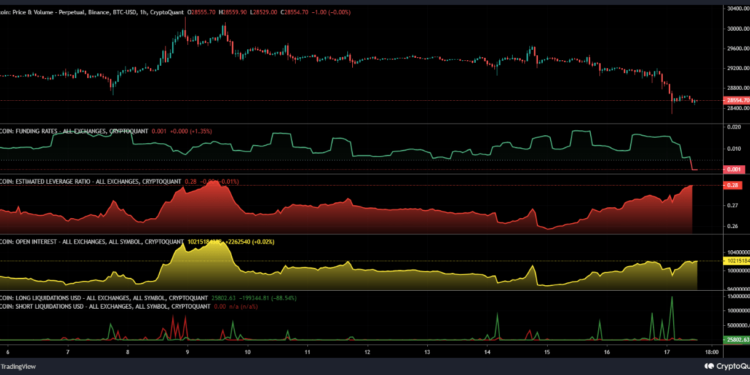The image size is (750, 375).
Task: Click the yellow open interest value label
Action: [737, 261]
